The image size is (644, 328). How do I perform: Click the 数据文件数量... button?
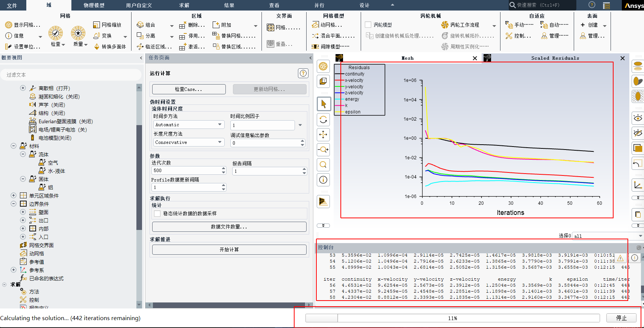[229, 227]
